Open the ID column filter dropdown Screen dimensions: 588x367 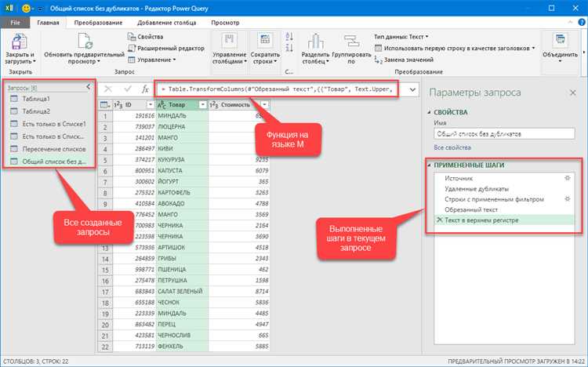point(150,105)
